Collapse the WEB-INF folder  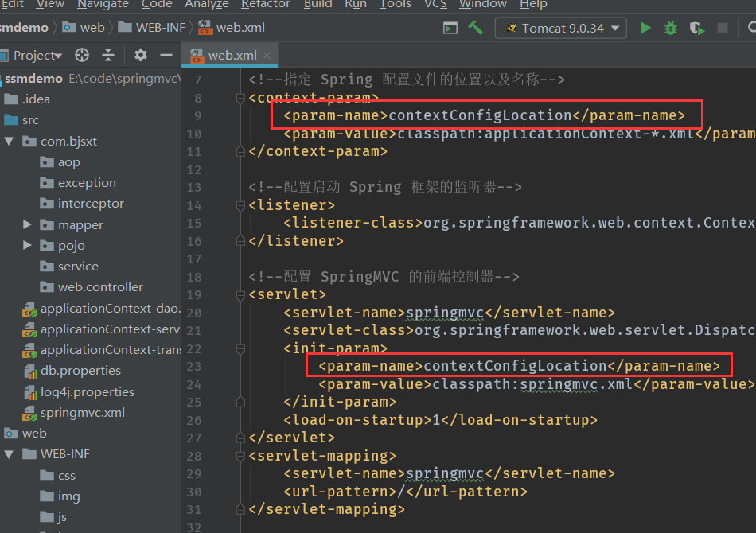9,454
